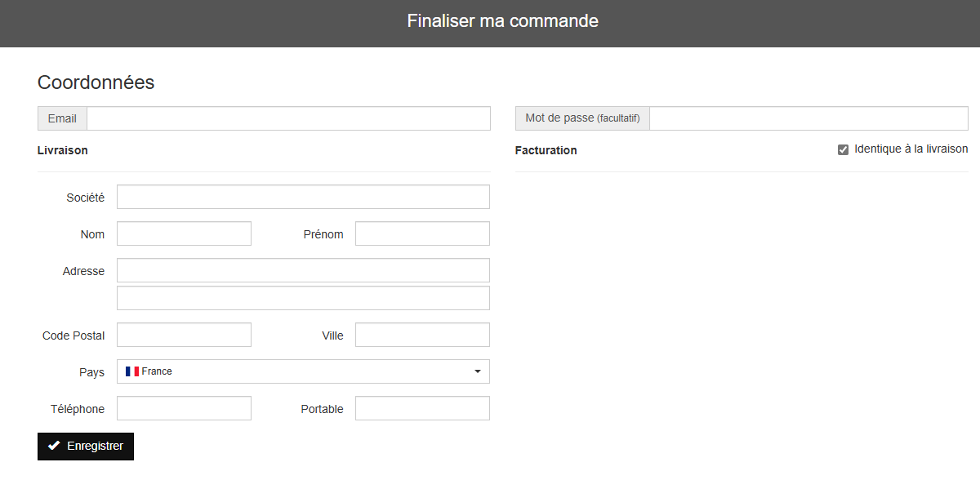
Task: Click the Mot de passe (facultatif) label
Action: click(x=582, y=118)
